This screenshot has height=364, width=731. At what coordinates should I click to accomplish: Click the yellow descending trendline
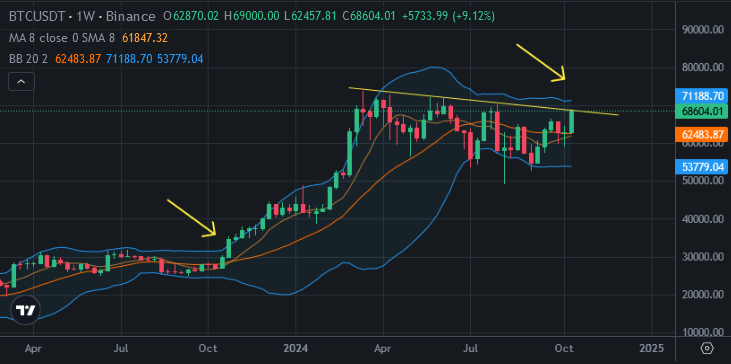pos(483,101)
